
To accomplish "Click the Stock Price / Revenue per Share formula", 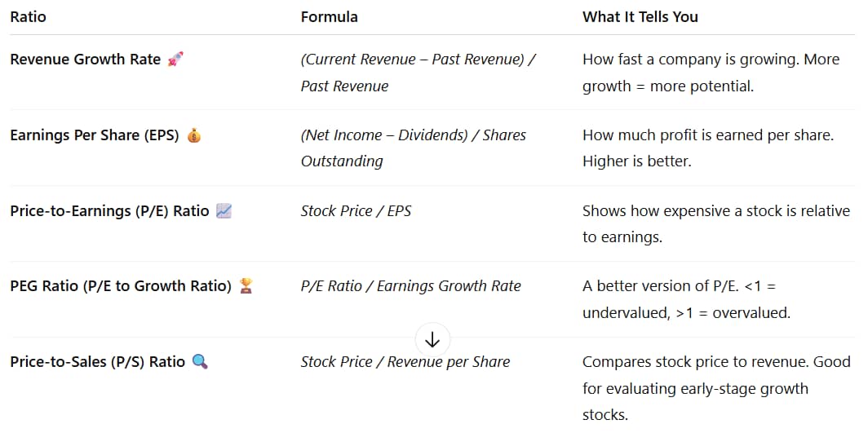I will (405, 362).
